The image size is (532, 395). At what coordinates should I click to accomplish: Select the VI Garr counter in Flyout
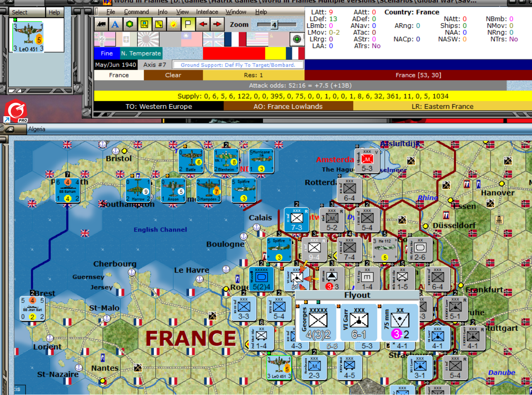pyautogui.click(x=359, y=322)
